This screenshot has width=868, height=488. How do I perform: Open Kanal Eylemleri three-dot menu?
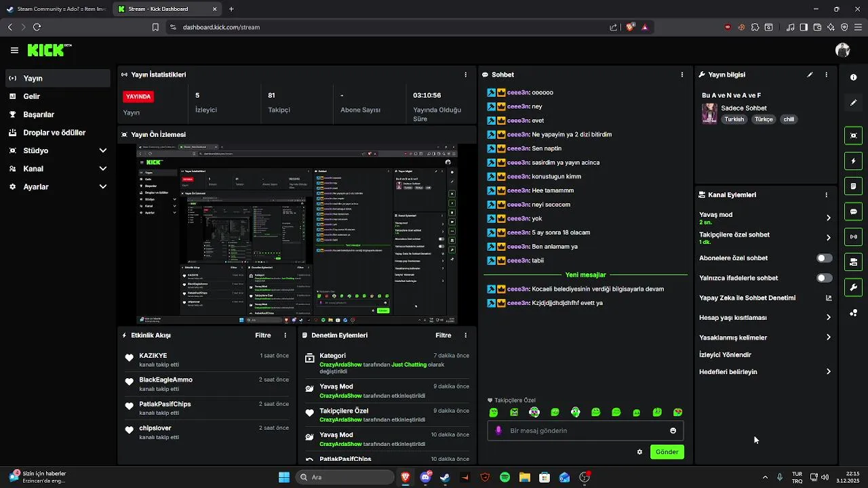pos(826,195)
